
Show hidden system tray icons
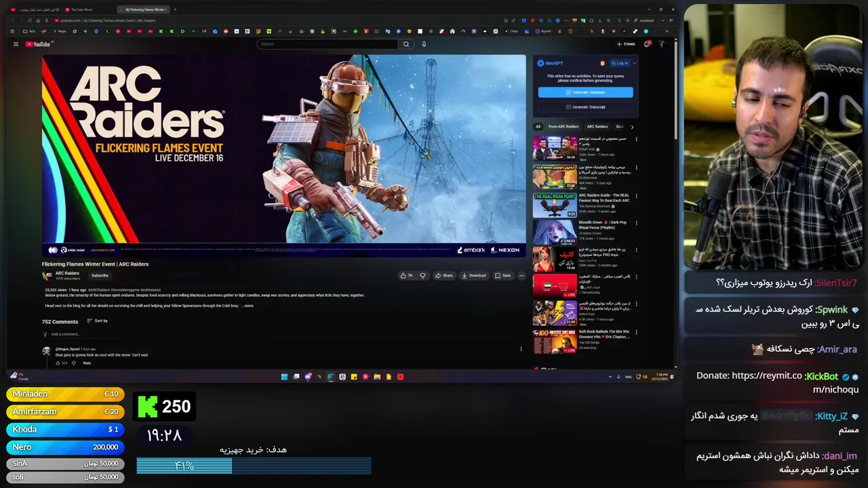(610, 377)
